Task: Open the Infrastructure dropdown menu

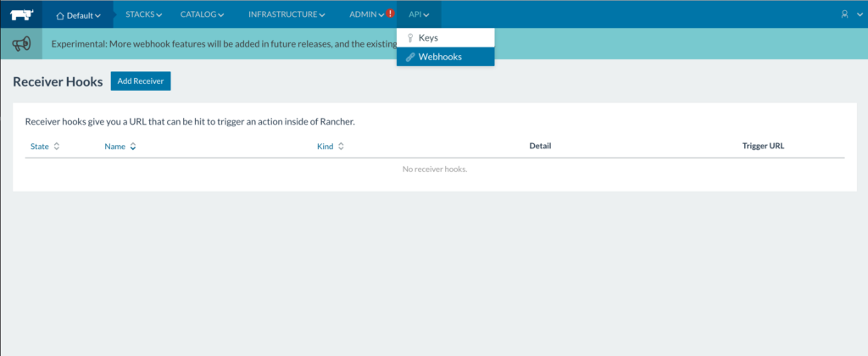Action: (x=287, y=14)
